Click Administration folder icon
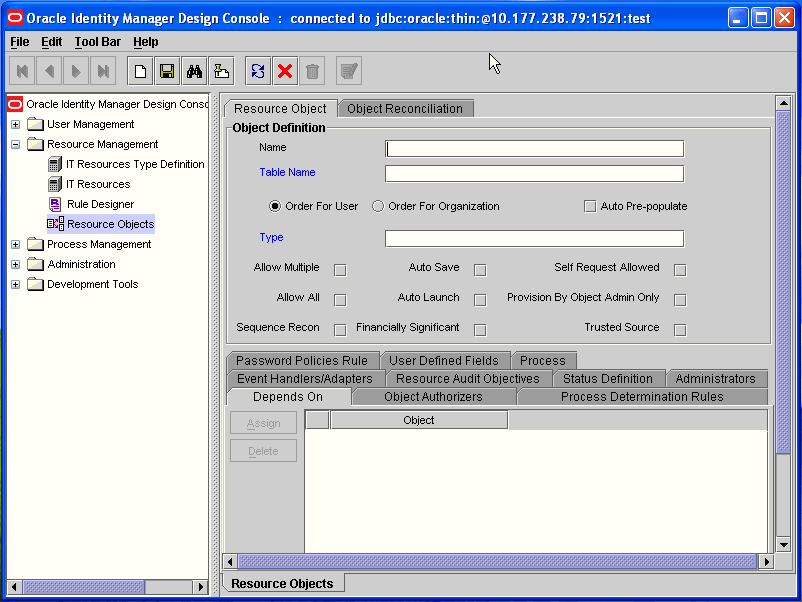The width and height of the screenshot is (802, 602). point(35,264)
